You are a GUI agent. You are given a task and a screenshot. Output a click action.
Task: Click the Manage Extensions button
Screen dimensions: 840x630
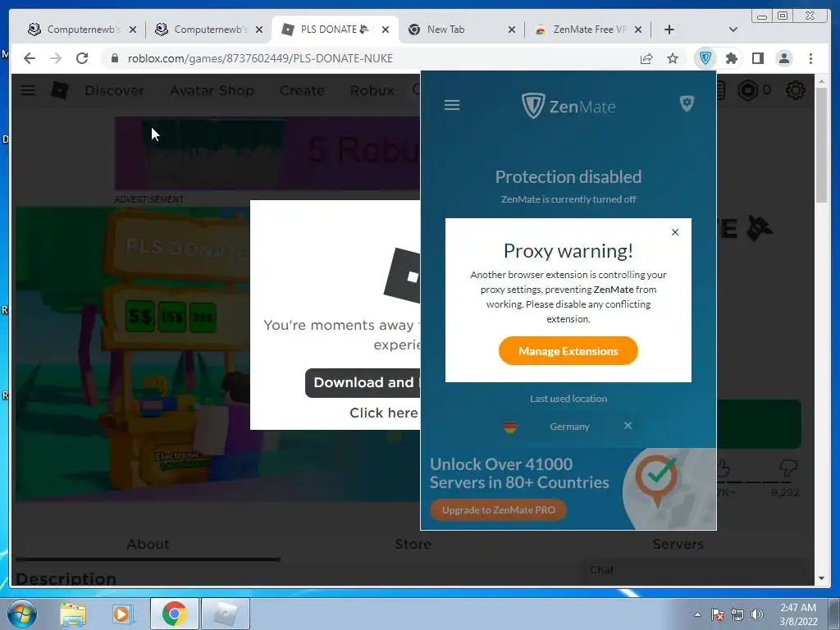[x=568, y=351]
